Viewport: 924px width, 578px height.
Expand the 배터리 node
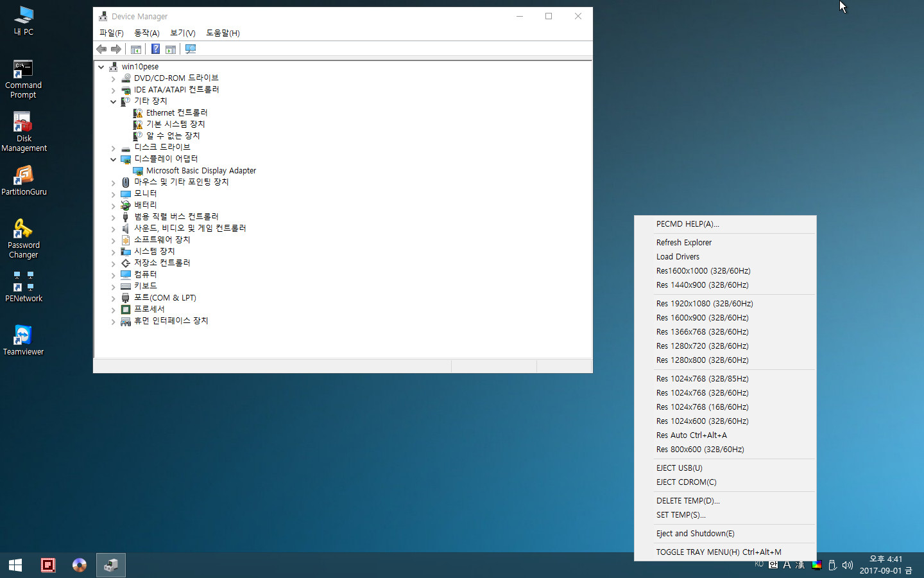pos(114,206)
